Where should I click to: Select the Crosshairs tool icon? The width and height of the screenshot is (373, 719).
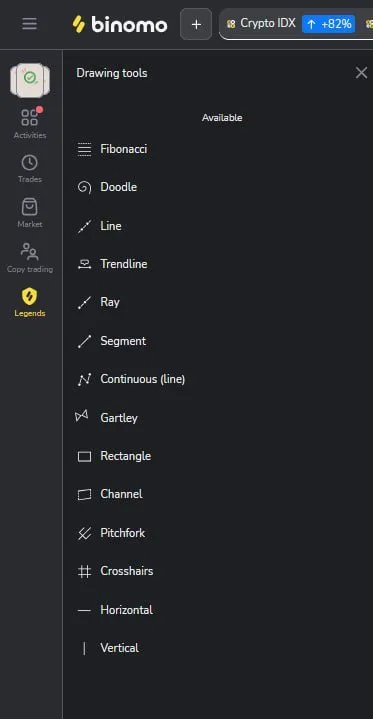point(84,571)
